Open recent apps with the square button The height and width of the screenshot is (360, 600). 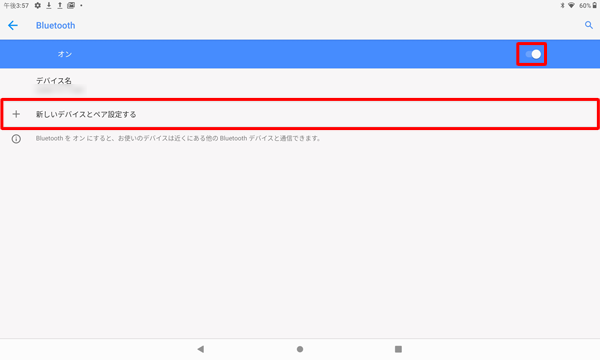point(398,349)
